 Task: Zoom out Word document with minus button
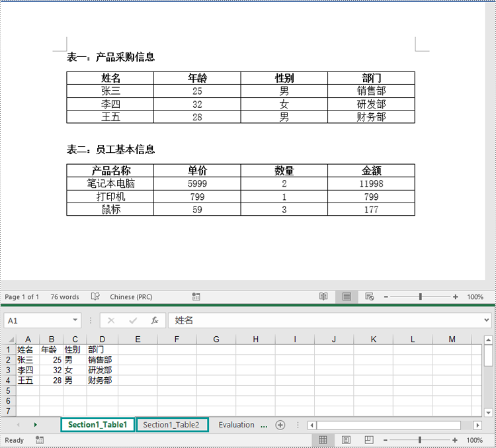pyautogui.click(x=386, y=297)
